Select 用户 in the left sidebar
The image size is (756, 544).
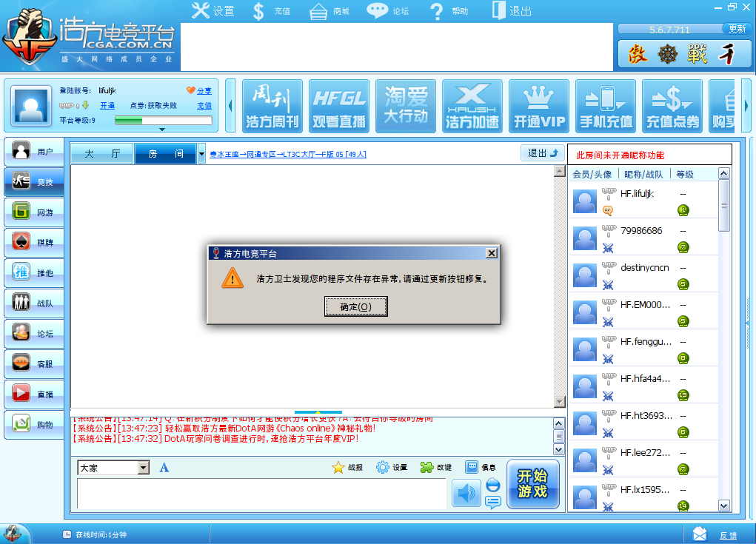pyautogui.click(x=34, y=151)
